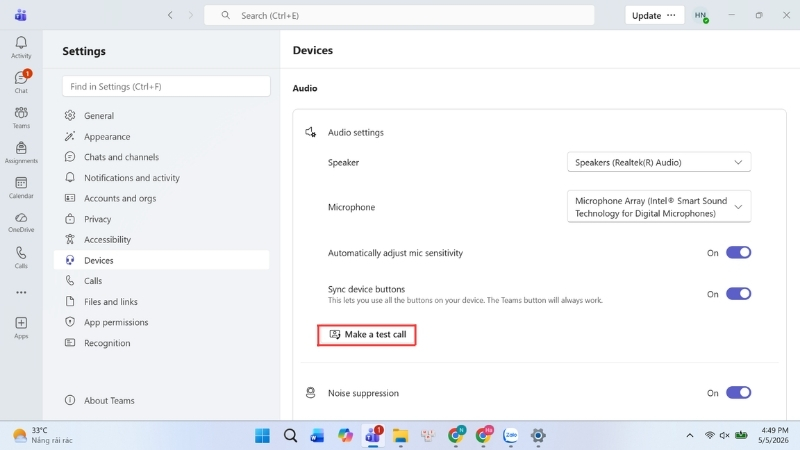The height and width of the screenshot is (450, 800).
Task: Open Accounts and orgs settings
Action: click(161, 198)
